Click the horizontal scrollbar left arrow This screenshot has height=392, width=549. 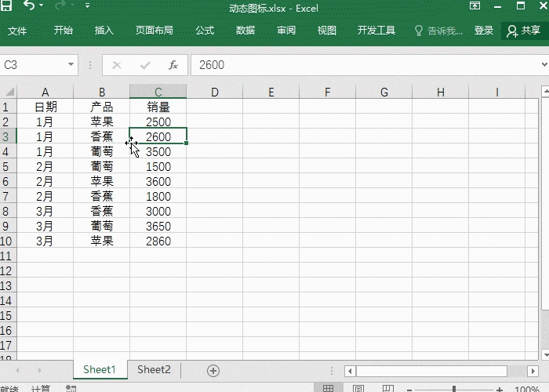350,371
